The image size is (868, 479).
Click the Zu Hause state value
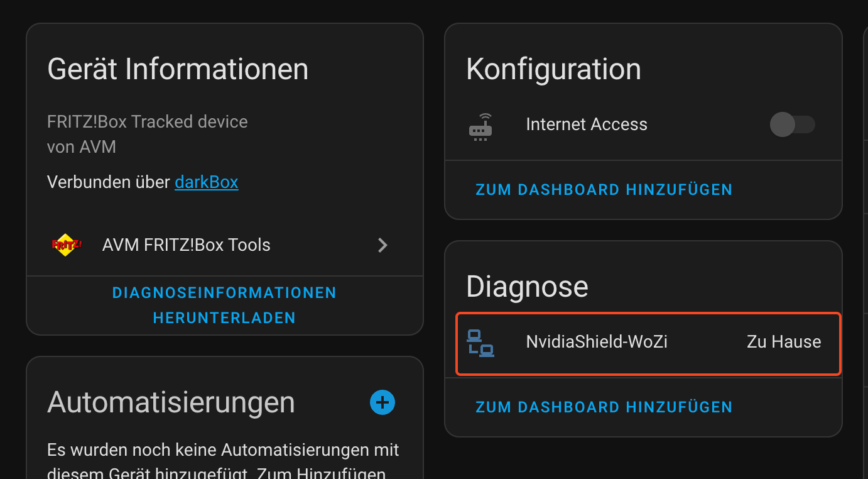coord(784,342)
